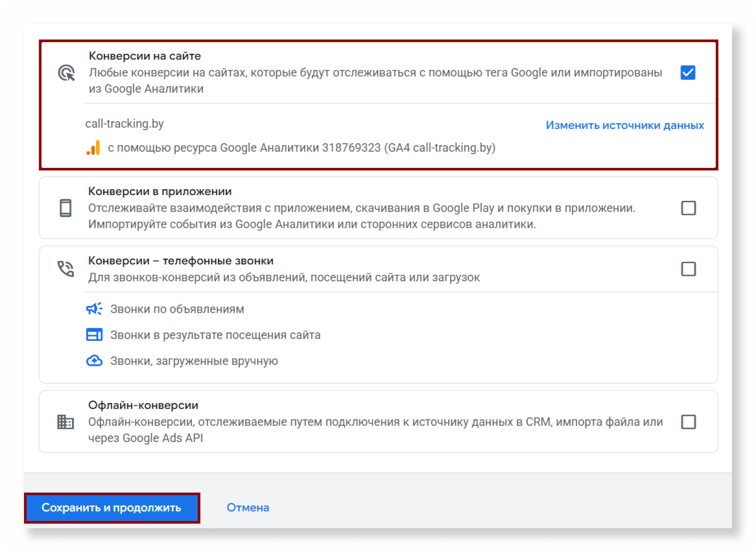The image size is (756, 552).
Task: Select Звонки, загруженные вручную entry
Action: tap(182, 360)
